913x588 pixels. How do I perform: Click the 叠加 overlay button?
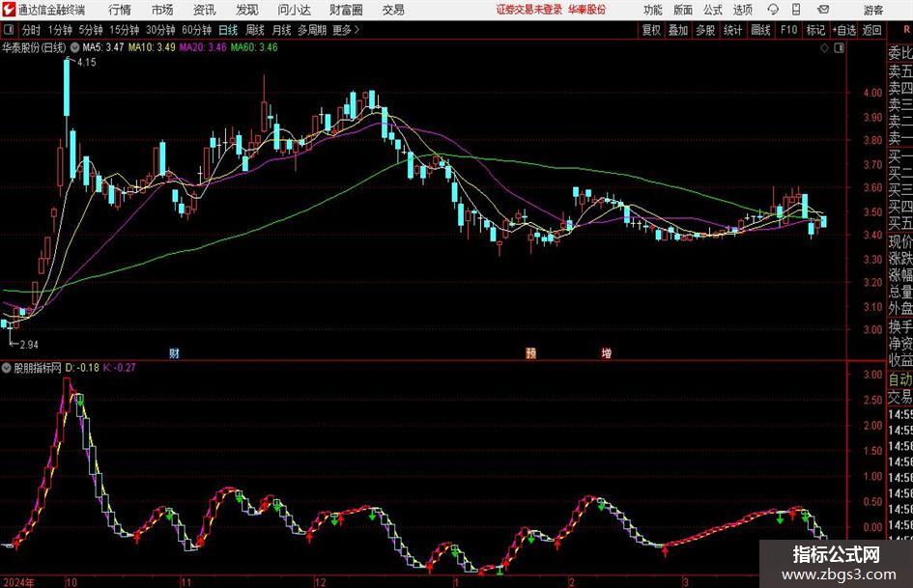(x=678, y=30)
